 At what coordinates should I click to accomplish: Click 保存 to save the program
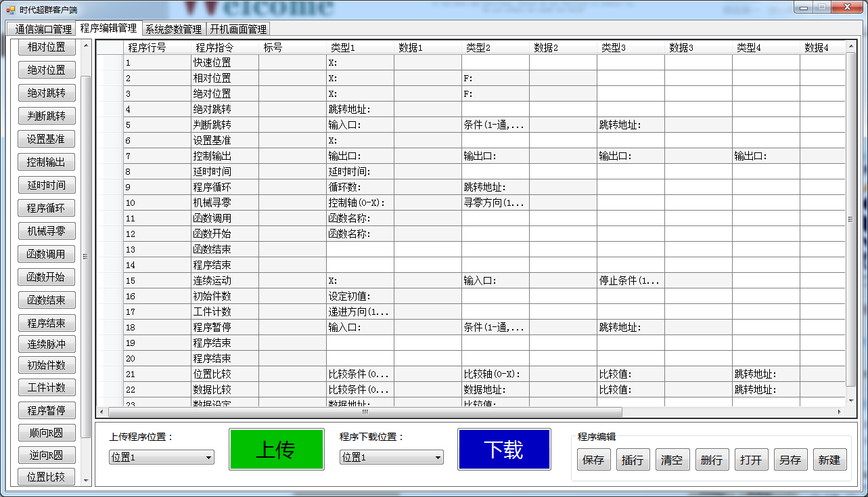point(593,460)
